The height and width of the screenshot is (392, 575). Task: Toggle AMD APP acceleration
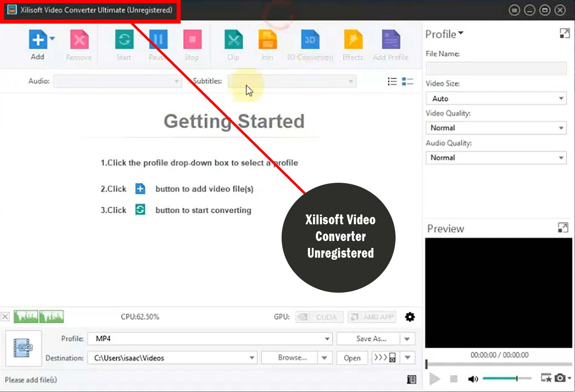click(x=372, y=317)
